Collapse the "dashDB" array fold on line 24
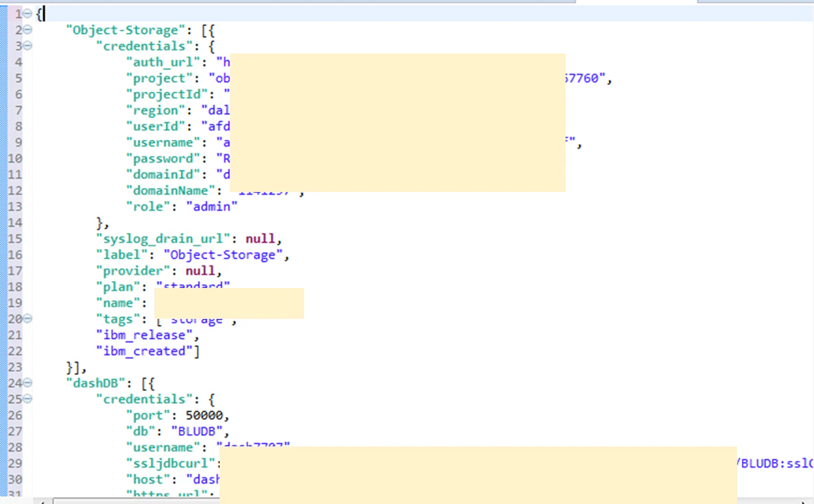The width and height of the screenshot is (814, 504). (27, 383)
